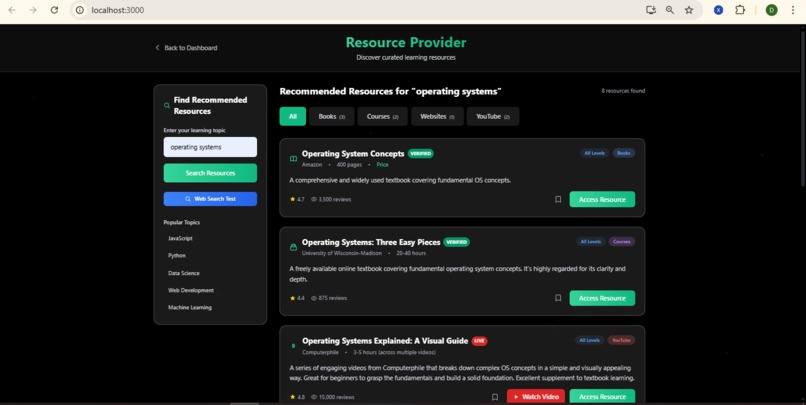View site information icon in address bar
The image size is (806, 405).
(x=80, y=10)
